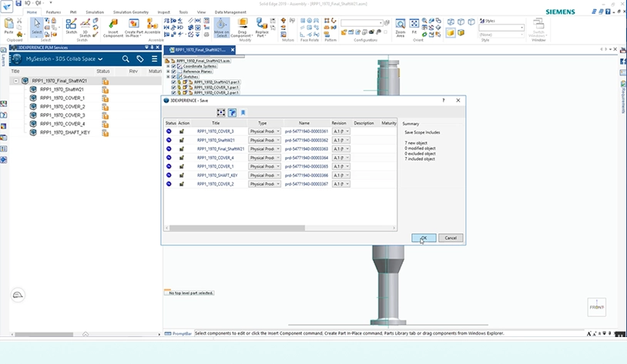Open the 3D Sketch tool
627x364 pixels.
[x=85, y=28]
